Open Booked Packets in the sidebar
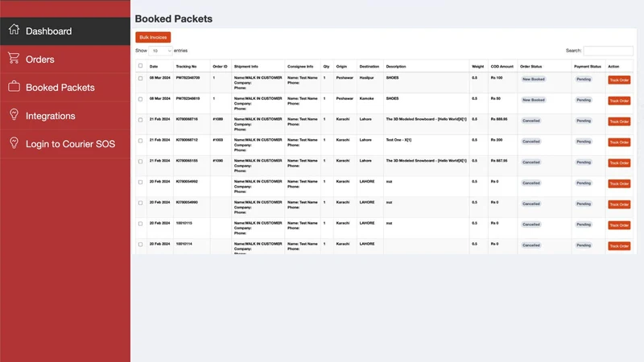Viewport: 644px width, 362px height. click(x=65, y=88)
